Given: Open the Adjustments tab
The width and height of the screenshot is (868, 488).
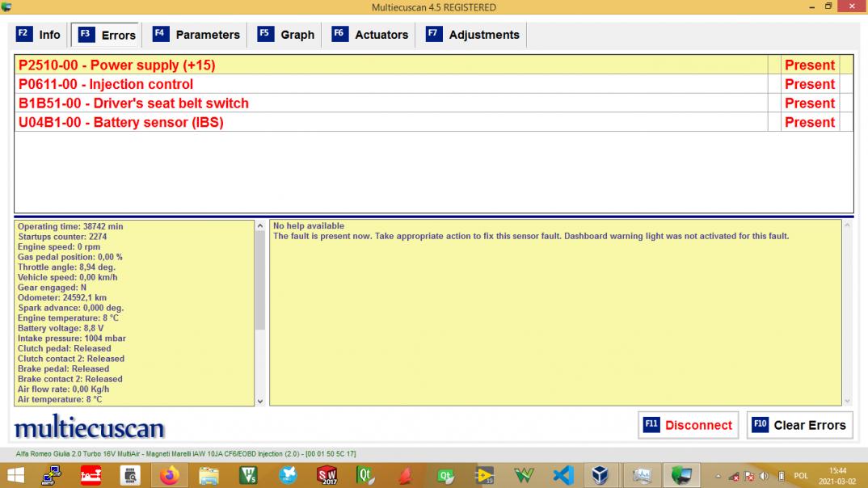Looking at the screenshot, I should [473, 35].
